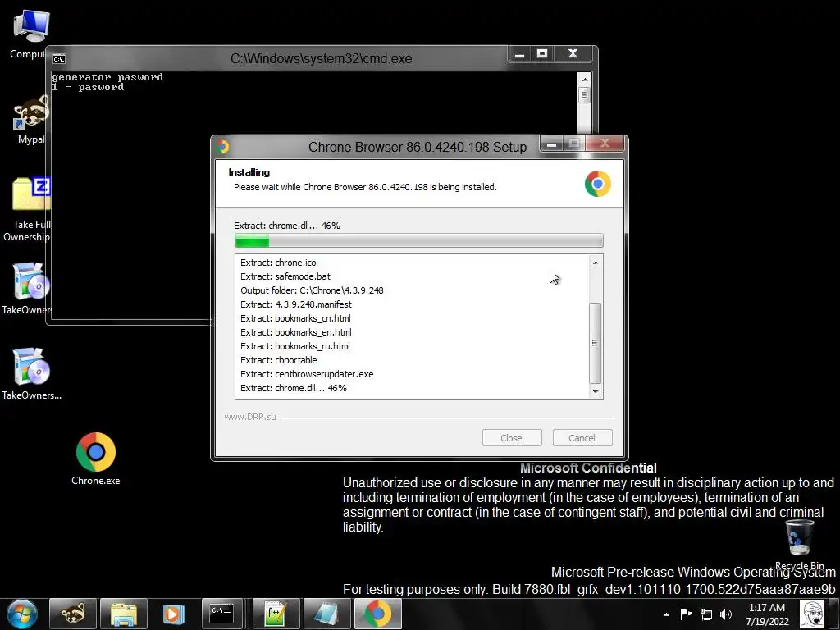Select 'Extract: centbrowserupdater.exe' log line
Screen dimensions: 840x630
click(307, 374)
